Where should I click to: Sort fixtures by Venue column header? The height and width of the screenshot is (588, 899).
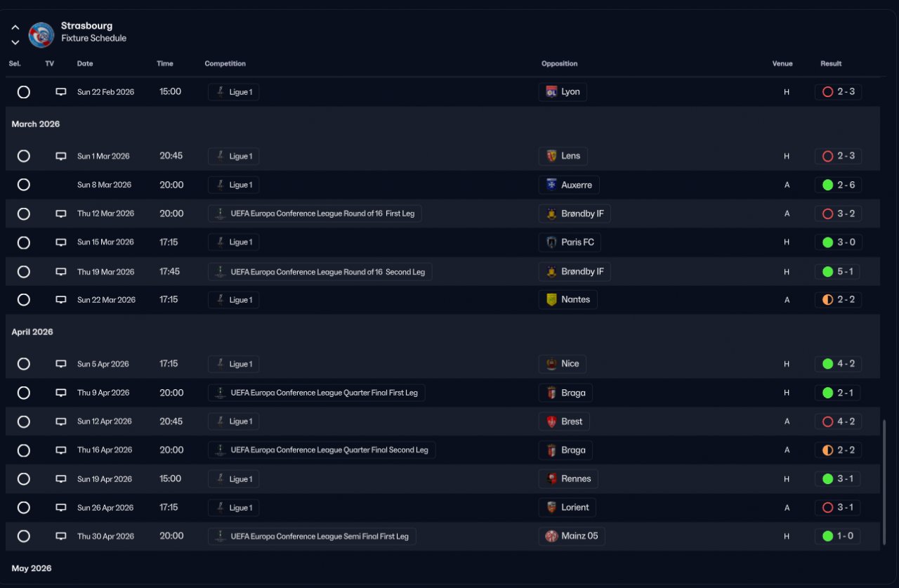782,64
